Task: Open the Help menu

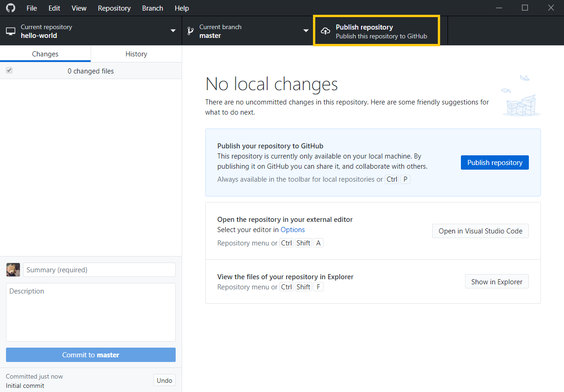Action: pos(182,8)
